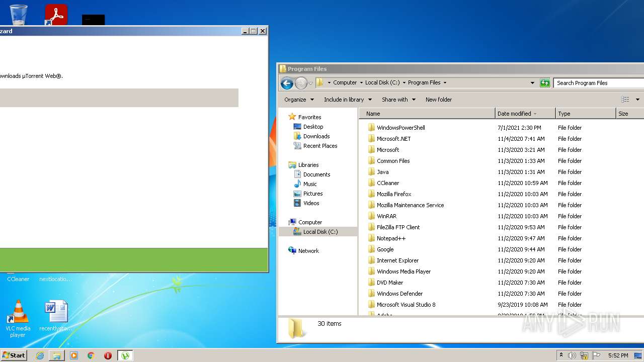
Task: Open recent pages dropdown arrow near Forward
Action: [310, 83]
